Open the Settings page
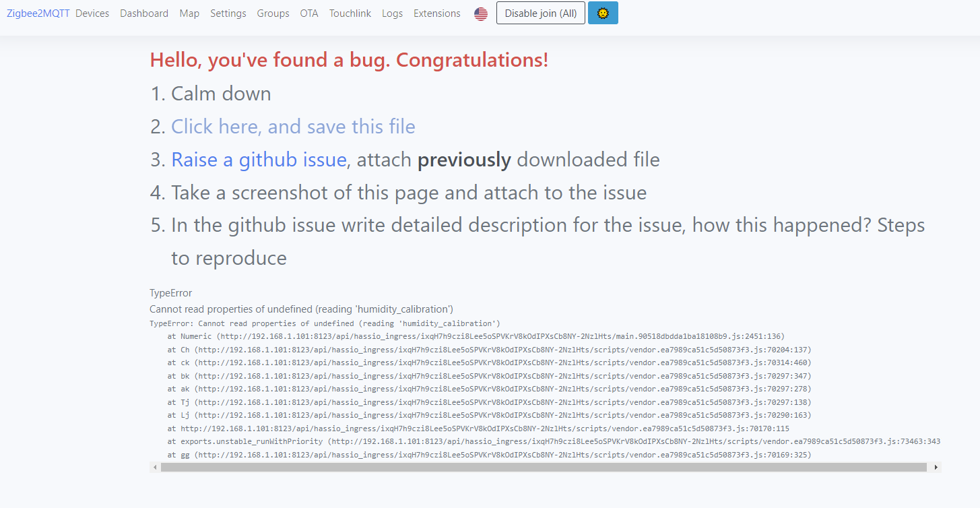The height and width of the screenshot is (508, 980). (228, 13)
